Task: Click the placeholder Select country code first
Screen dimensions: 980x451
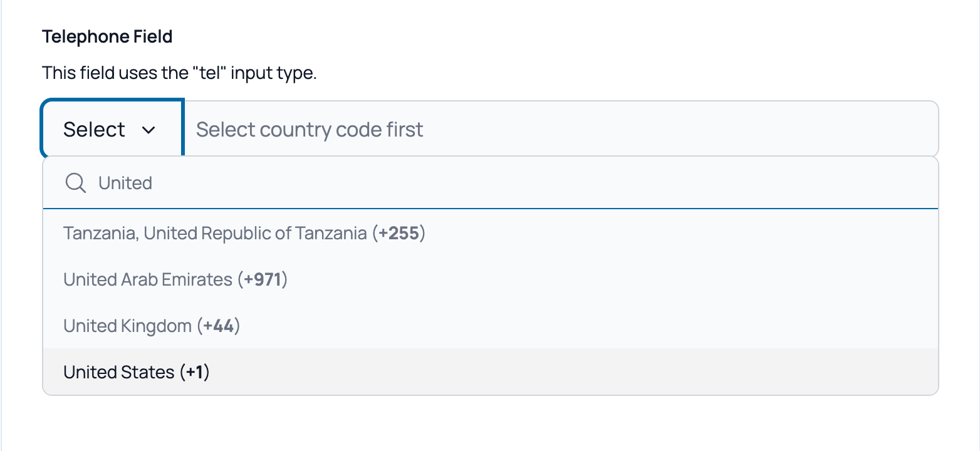Action: click(310, 130)
